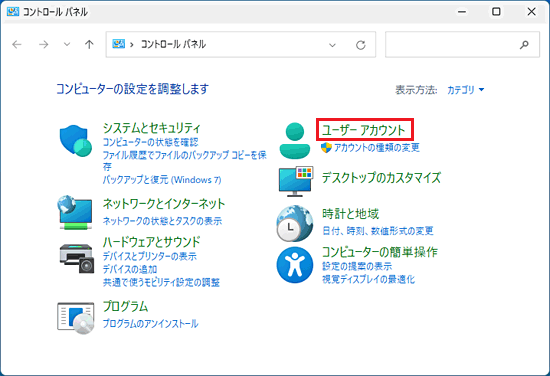Open ネットワークとインターネット category
The width and height of the screenshot is (550, 376).
click(164, 204)
